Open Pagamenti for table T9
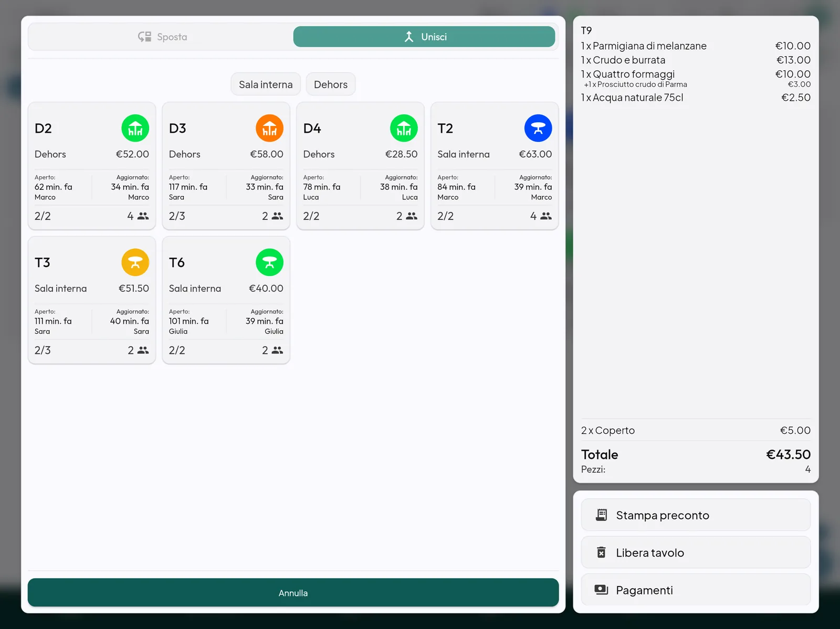The image size is (840, 629). (696, 590)
